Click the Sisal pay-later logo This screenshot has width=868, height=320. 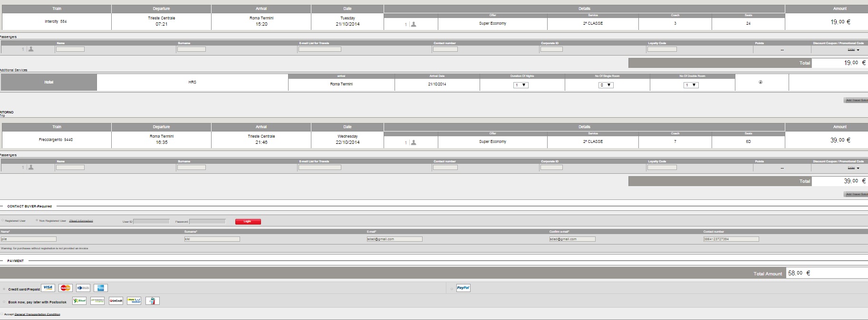coord(79,301)
